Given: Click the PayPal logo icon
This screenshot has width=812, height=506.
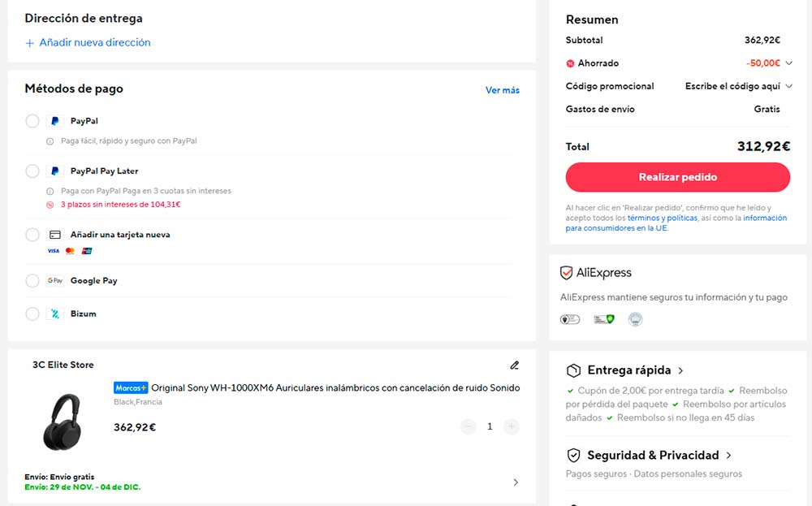Looking at the screenshot, I should click(54, 121).
